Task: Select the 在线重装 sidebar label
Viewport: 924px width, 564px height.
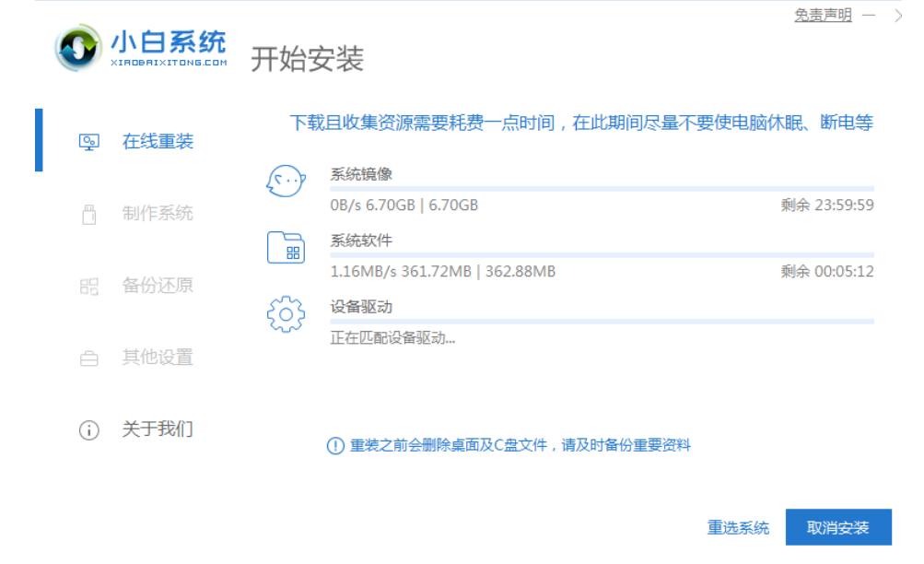Action: coord(158,142)
